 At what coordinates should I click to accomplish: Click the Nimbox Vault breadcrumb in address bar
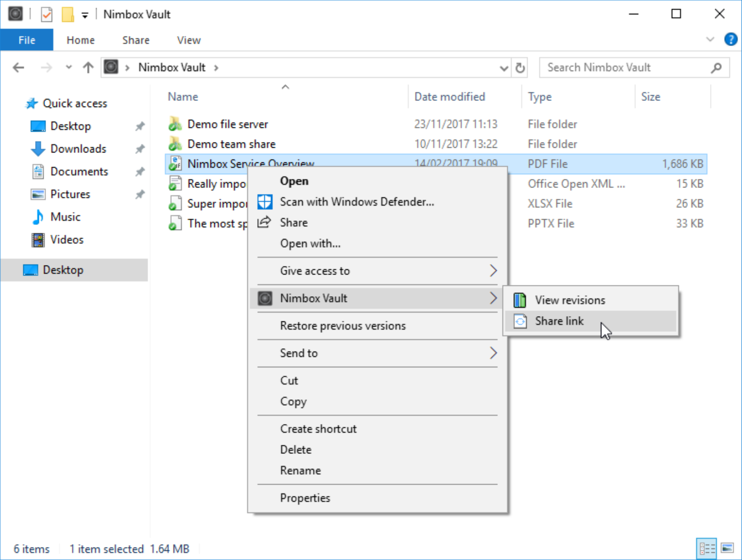click(172, 68)
